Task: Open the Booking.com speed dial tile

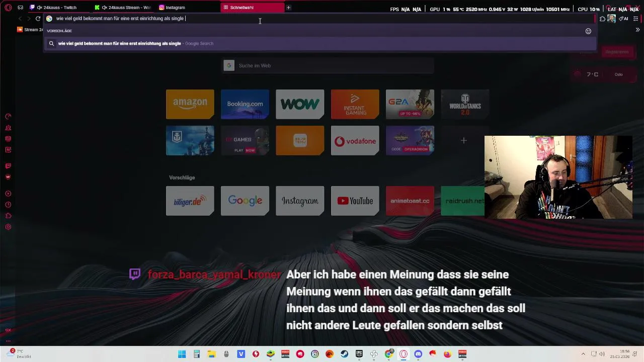Action: [245, 104]
